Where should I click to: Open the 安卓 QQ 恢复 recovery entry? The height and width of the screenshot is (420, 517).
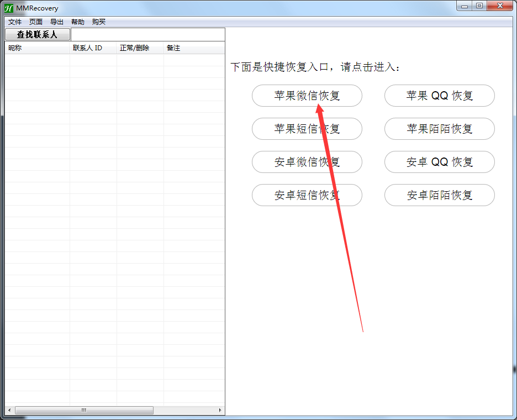point(439,162)
